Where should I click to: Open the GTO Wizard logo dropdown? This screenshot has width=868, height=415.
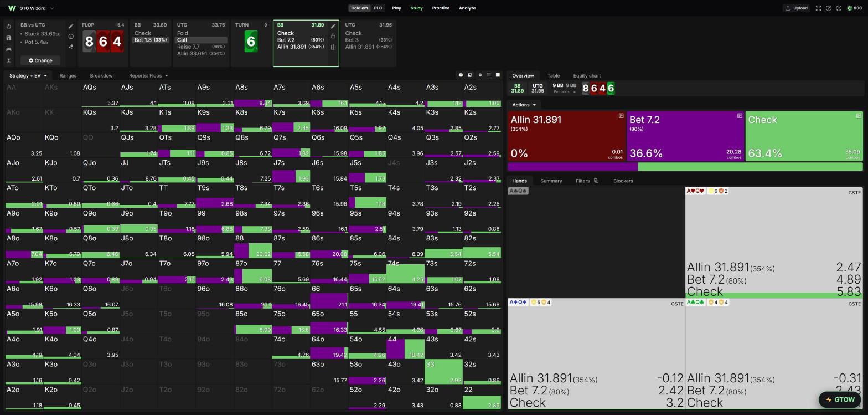coord(31,8)
